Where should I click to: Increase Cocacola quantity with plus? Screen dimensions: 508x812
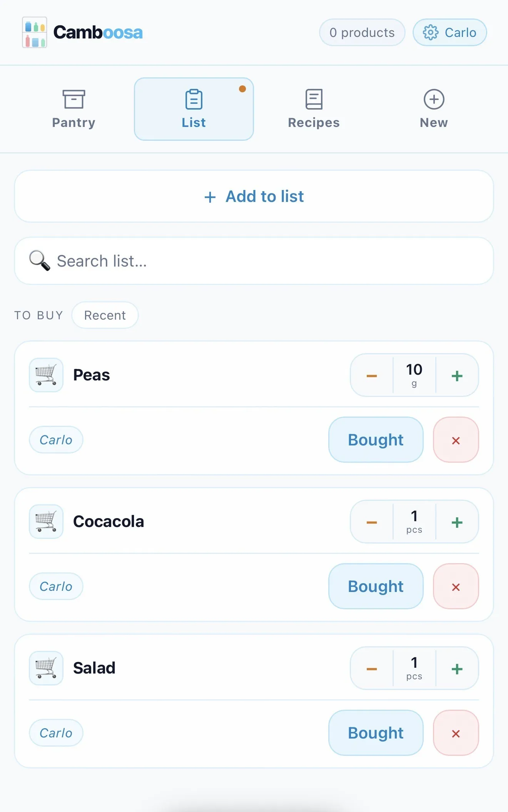pos(457,522)
